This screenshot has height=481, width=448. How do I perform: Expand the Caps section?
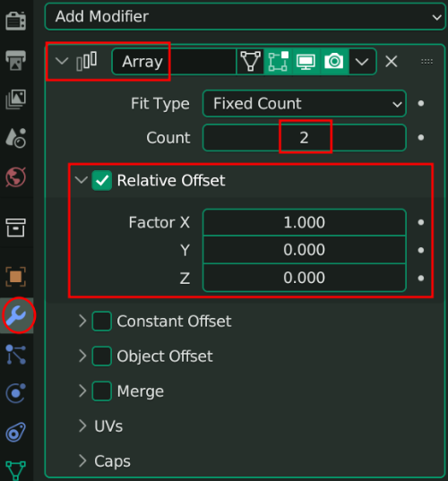click(x=82, y=460)
